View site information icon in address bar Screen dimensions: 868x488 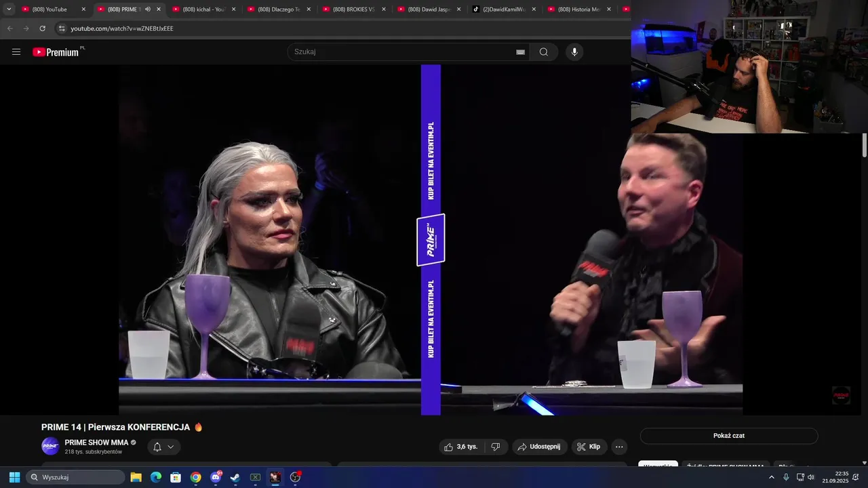click(62, 28)
